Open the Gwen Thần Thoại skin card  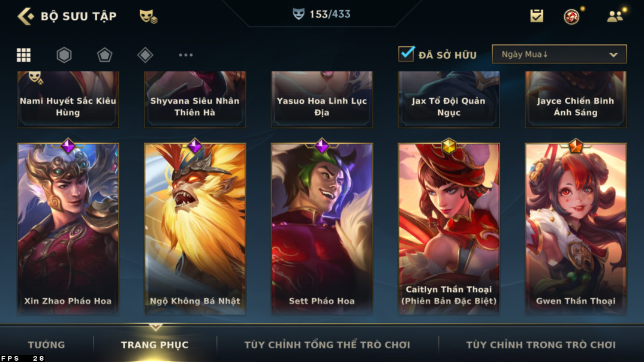click(x=576, y=228)
